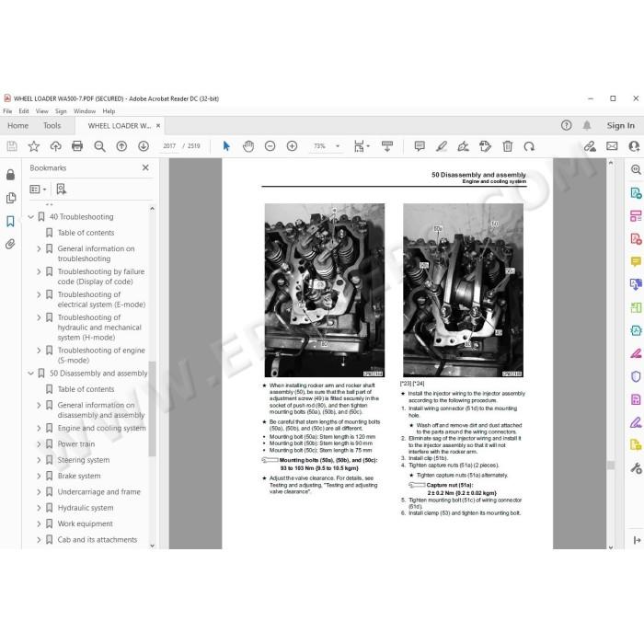Open the Edit menu
Viewport: 644px width, 644px height.
[x=24, y=111]
